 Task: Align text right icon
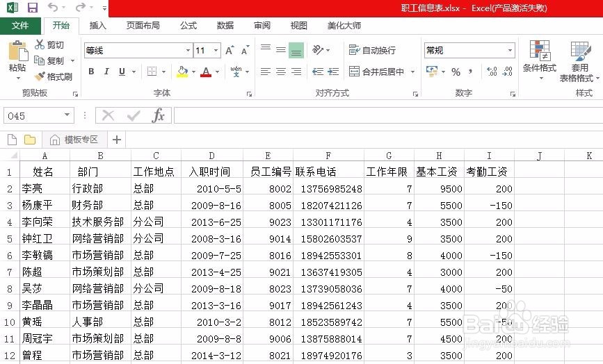pyautogui.click(x=296, y=72)
